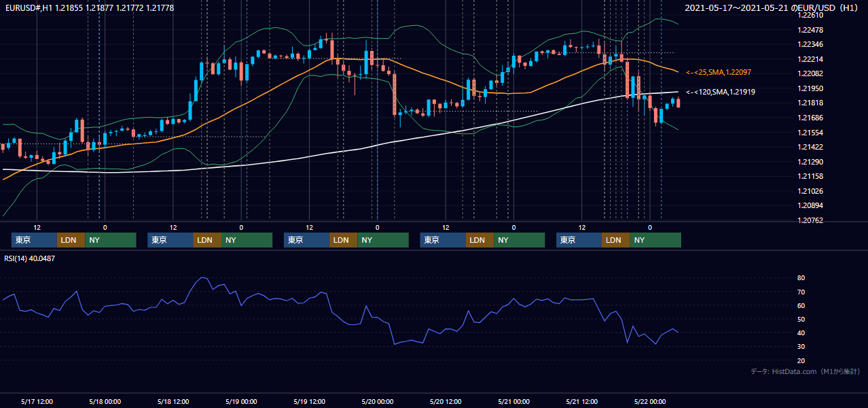Click the 5/17 12:00 time label
The image size is (868, 408).
[37, 401]
